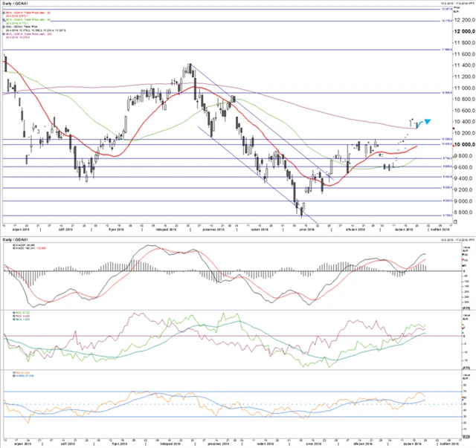Click the red SMA 20 legend icon
The image size is (476, 448).
coord(4,13)
